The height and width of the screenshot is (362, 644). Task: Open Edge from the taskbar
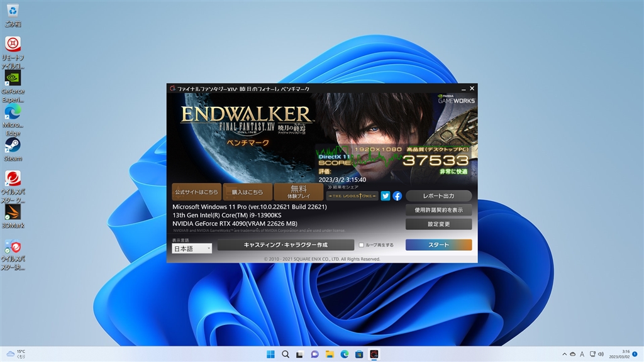[344, 354]
